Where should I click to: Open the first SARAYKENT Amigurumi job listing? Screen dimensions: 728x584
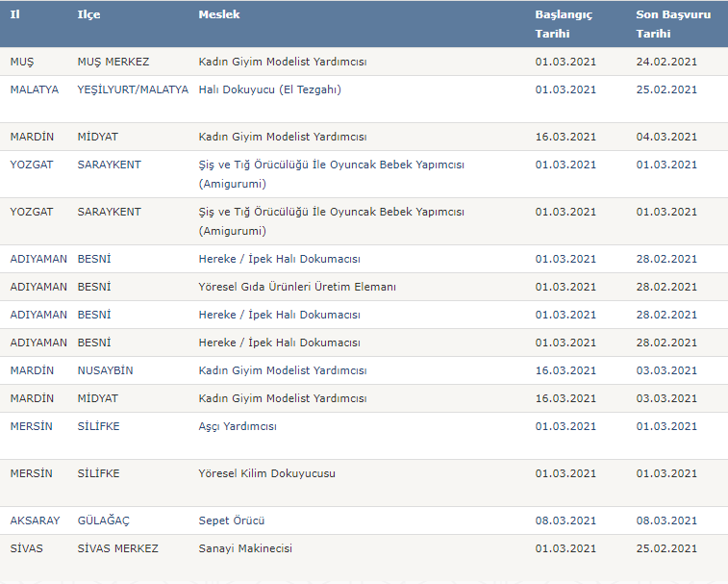pos(332,174)
